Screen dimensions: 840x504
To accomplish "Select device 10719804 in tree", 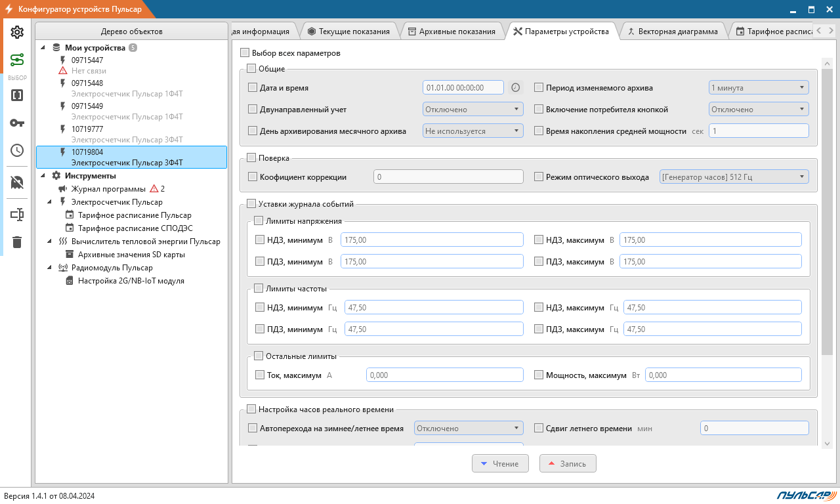I will click(131, 157).
